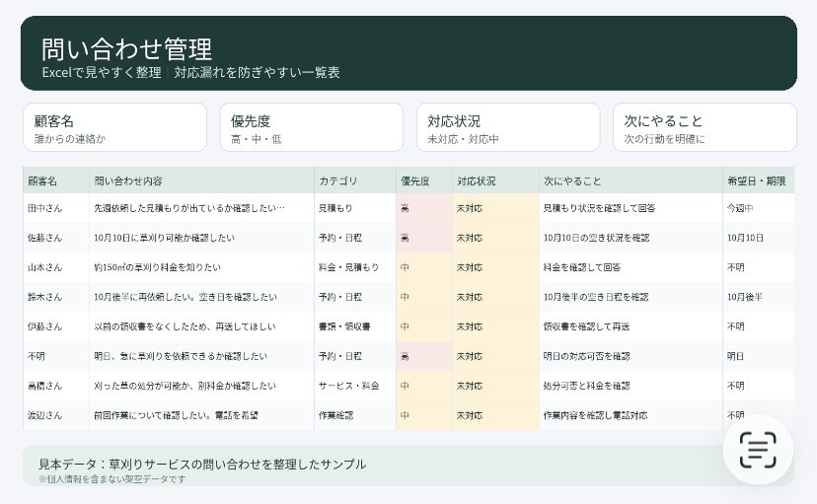Click 田中さん's 高 priority cell
Screen dimensions: 817x504
coord(424,208)
